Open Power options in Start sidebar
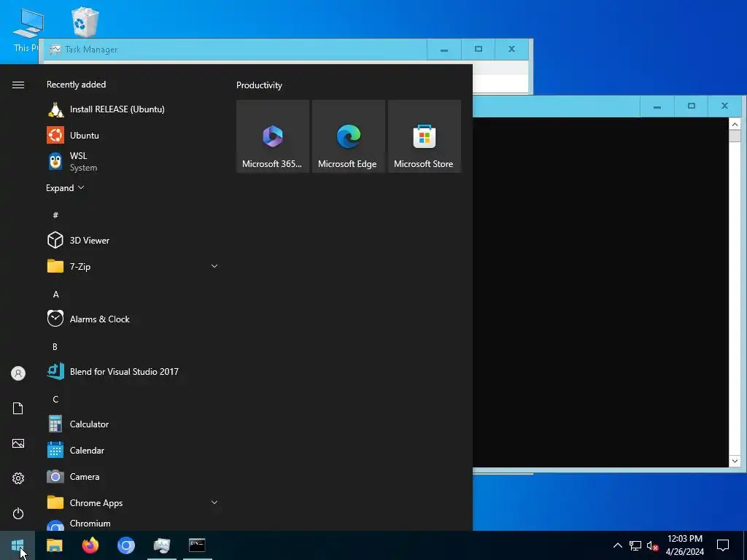The image size is (747, 560). pos(18,513)
